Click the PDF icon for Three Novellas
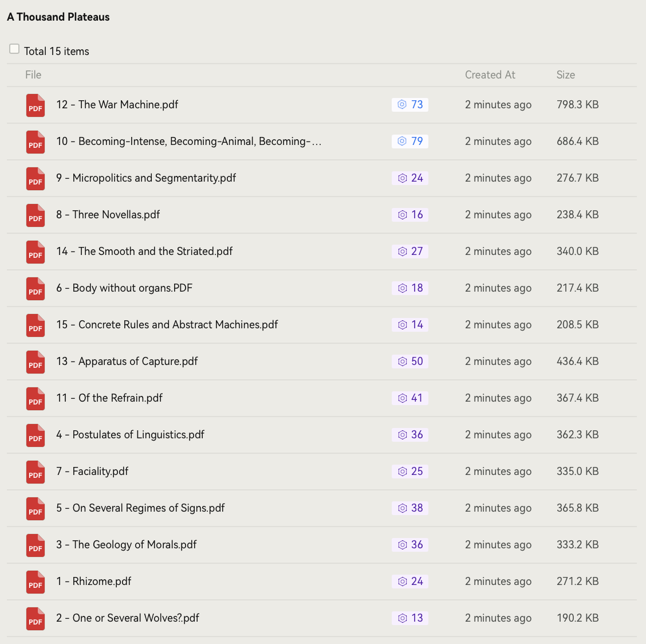The image size is (646, 644). coord(36,215)
